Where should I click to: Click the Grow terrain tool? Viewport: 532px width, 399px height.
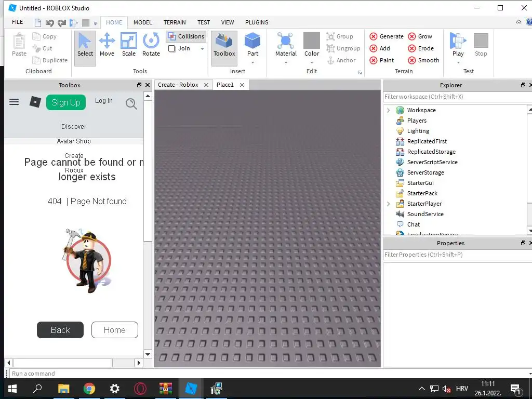click(420, 36)
